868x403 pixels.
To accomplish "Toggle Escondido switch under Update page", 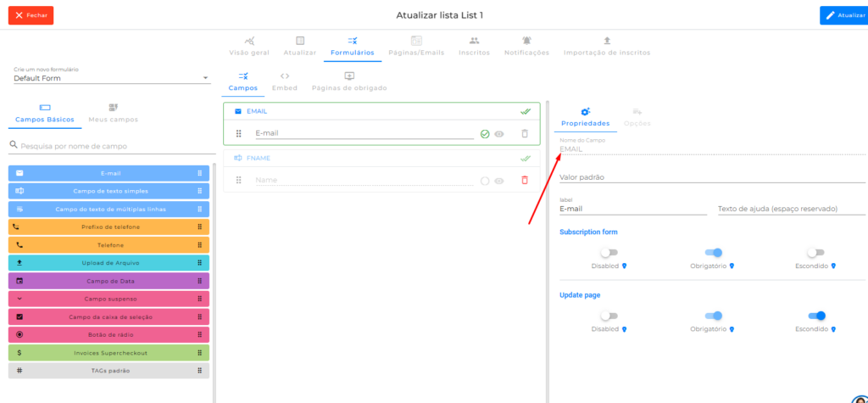I will (816, 316).
